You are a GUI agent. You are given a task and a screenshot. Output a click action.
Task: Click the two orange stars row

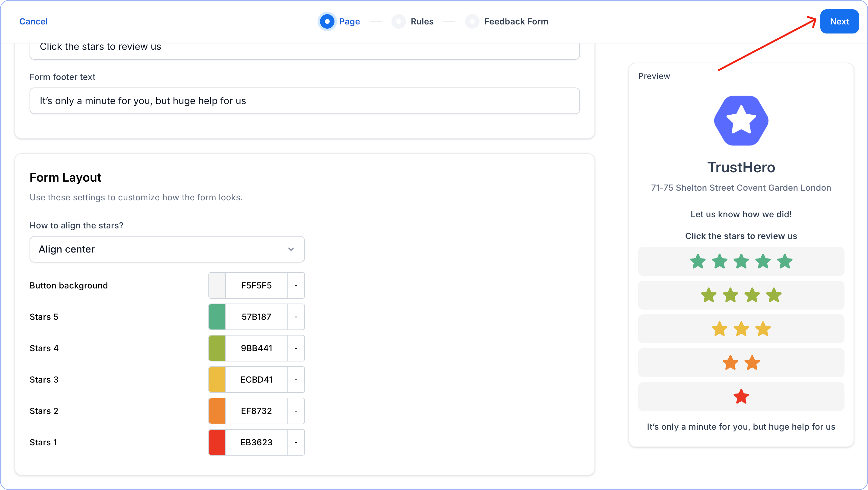coord(741,363)
